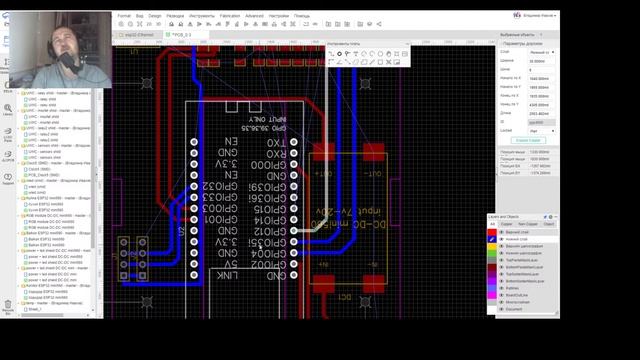
Task: Toggle visibility eye of the top red layer
Action: [502, 232]
